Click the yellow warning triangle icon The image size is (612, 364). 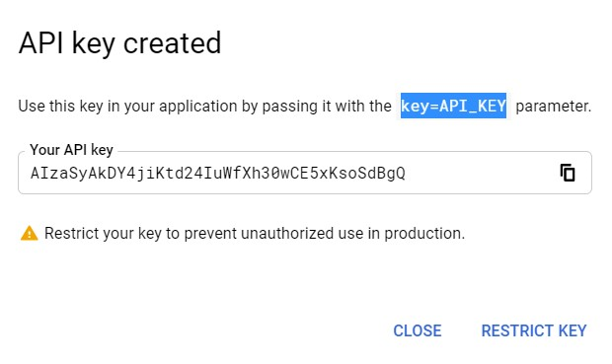[x=30, y=234]
